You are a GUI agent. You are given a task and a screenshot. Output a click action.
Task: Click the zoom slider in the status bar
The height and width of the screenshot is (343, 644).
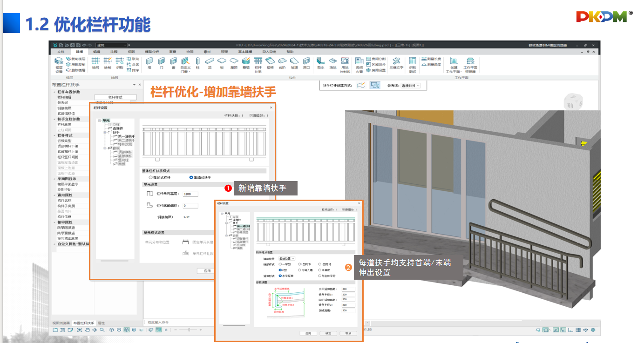(188, 330)
